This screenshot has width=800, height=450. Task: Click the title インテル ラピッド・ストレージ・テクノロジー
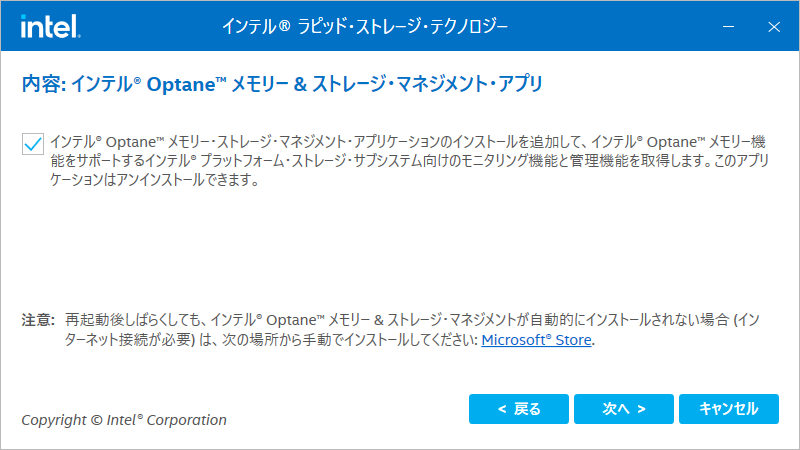click(x=365, y=26)
